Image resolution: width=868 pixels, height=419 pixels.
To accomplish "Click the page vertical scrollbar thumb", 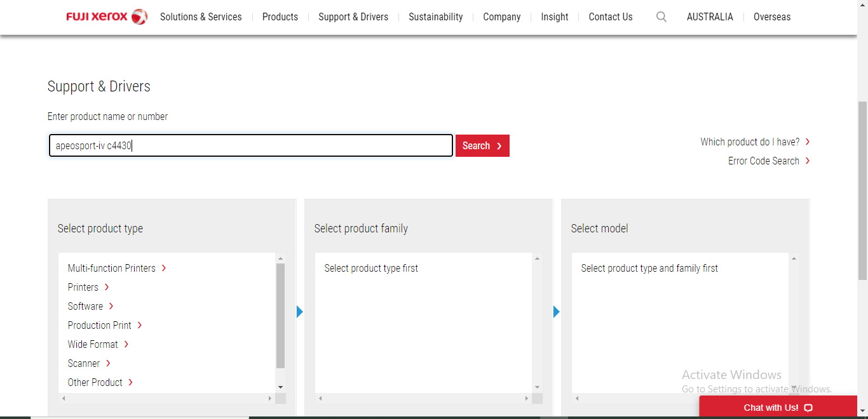I will pyautogui.click(x=862, y=190).
